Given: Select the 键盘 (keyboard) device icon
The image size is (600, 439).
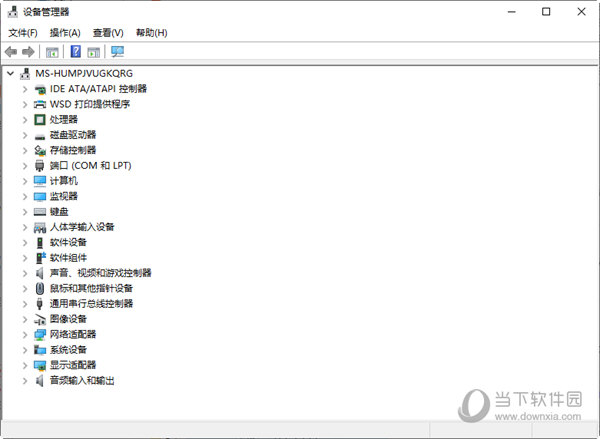Looking at the screenshot, I should [x=40, y=211].
